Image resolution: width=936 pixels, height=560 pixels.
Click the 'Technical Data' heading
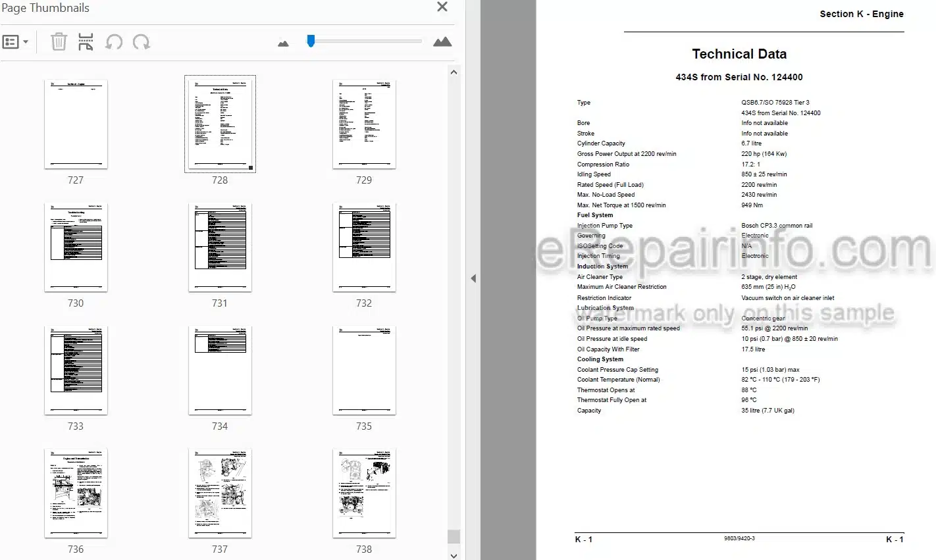(x=739, y=54)
